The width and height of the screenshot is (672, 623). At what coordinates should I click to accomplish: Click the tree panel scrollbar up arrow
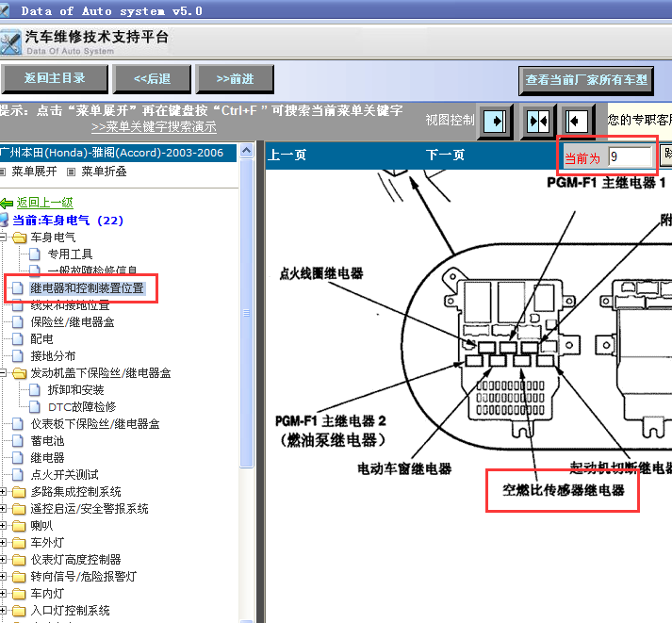[x=246, y=151]
